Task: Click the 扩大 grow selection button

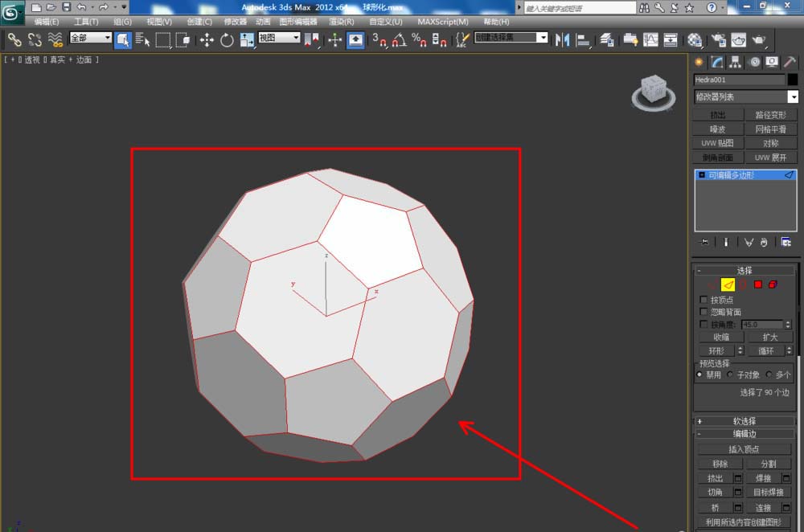Action: [769, 338]
